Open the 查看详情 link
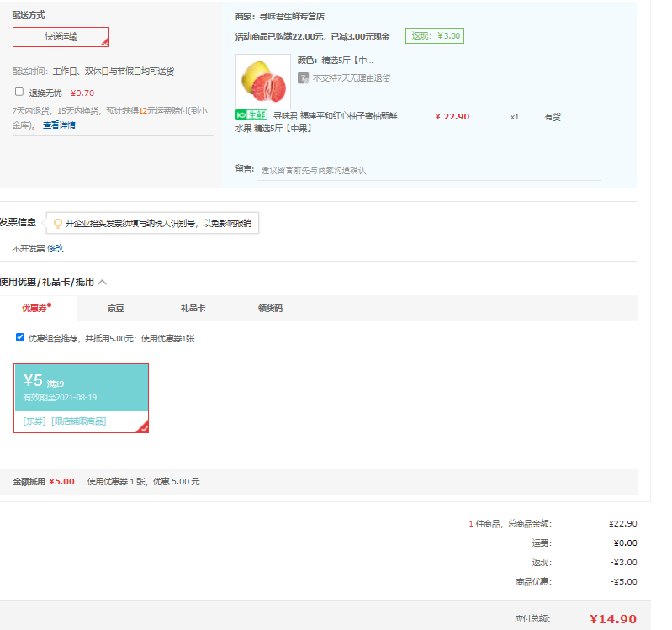This screenshot has width=672, height=630. (x=59, y=125)
